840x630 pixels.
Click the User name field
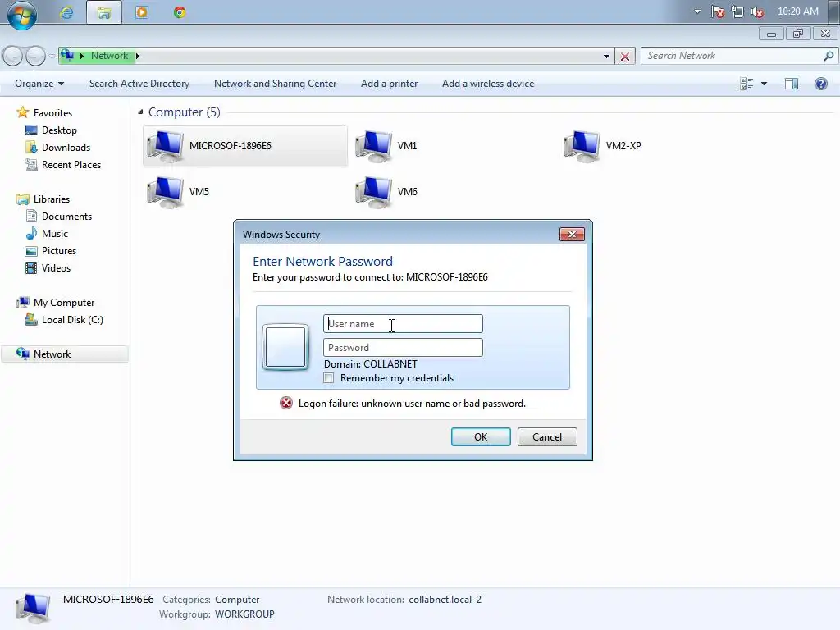(403, 323)
